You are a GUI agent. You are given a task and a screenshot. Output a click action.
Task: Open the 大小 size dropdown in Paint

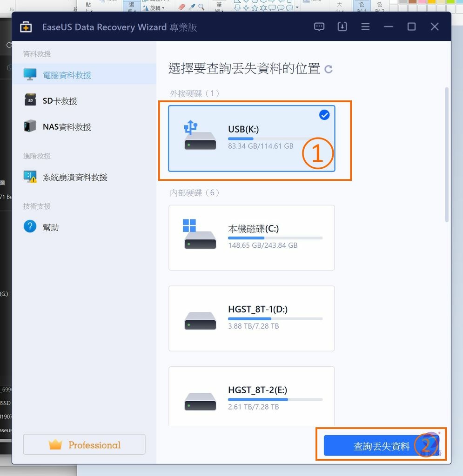(339, 7)
